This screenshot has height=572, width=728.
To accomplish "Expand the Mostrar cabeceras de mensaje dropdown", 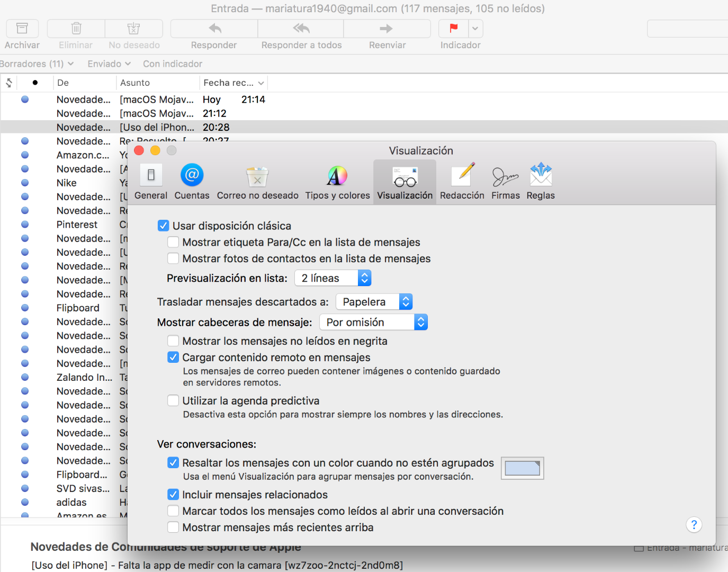I will [x=373, y=323].
